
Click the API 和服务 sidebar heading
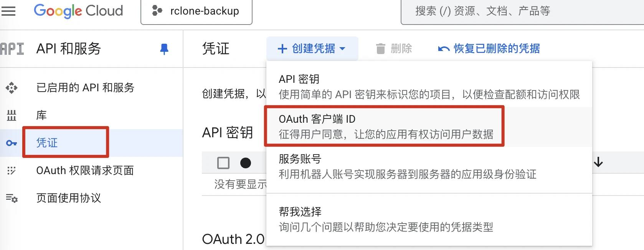tap(69, 49)
